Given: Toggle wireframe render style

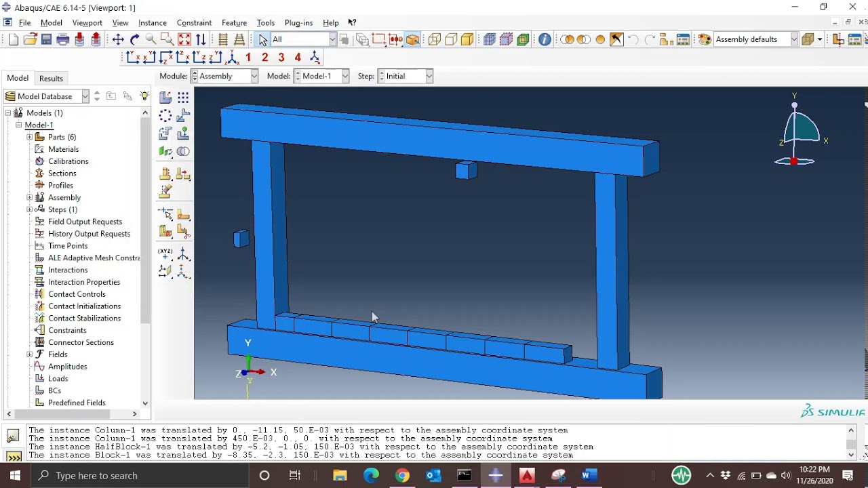Looking at the screenshot, I should 435,40.
